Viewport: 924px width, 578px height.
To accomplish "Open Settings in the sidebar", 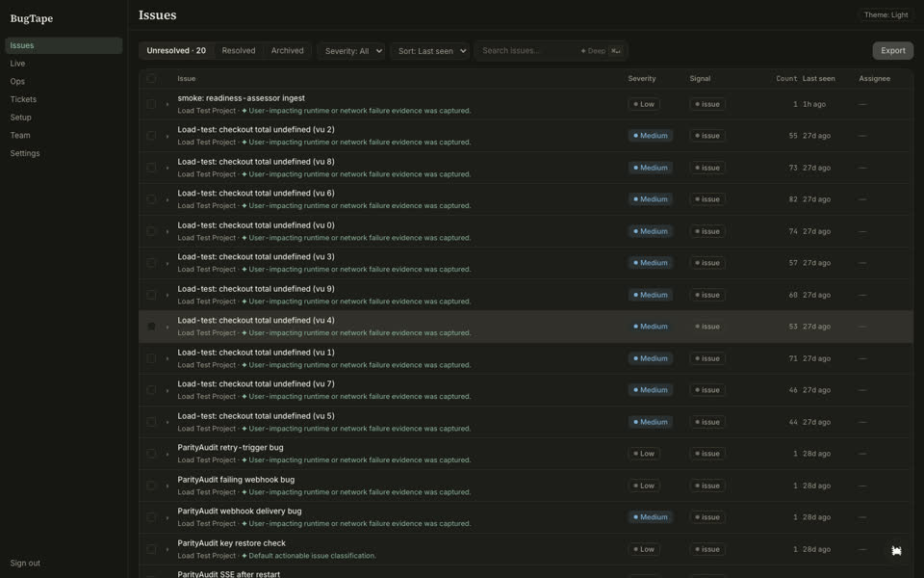I will (64, 153).
